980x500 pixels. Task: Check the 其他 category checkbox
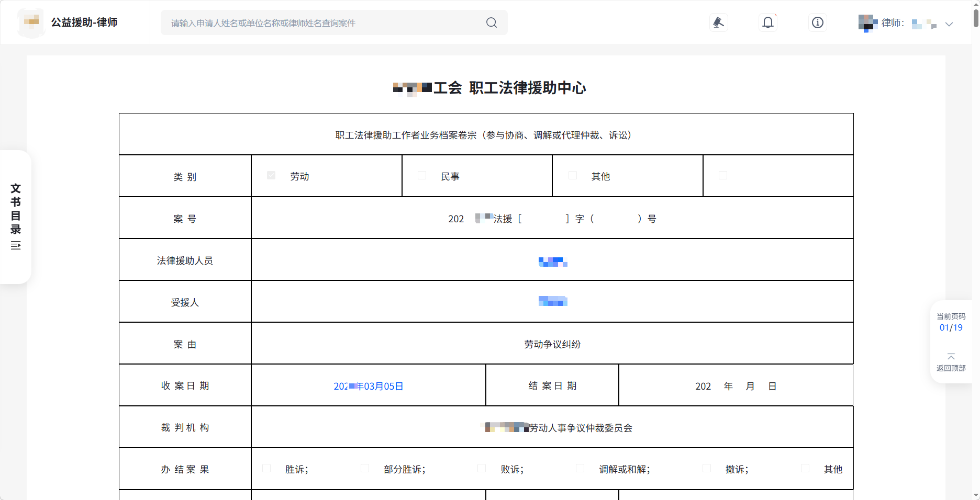(x=573, y=175)
